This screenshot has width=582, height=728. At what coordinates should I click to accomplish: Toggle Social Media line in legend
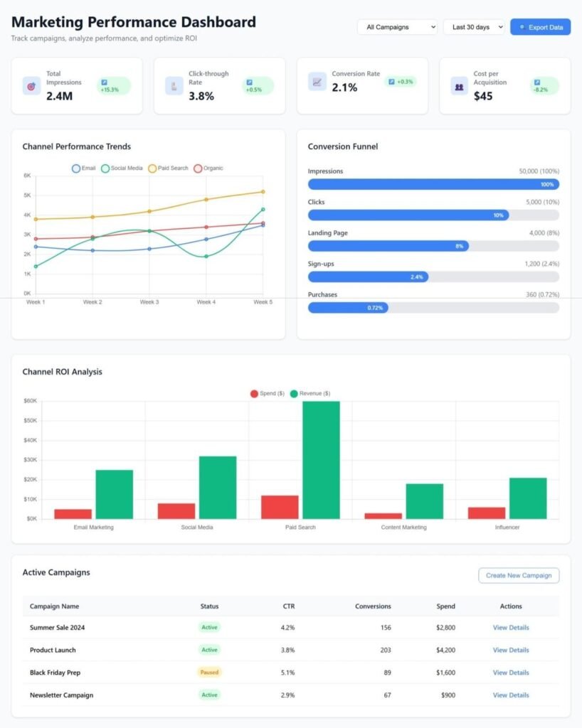click(x=122, y=168)
